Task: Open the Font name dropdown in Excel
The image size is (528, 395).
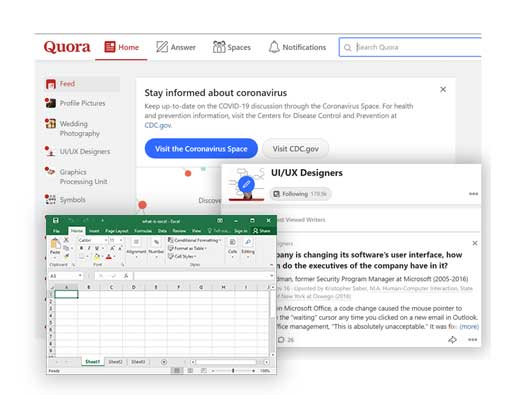Action: (106, 240)
